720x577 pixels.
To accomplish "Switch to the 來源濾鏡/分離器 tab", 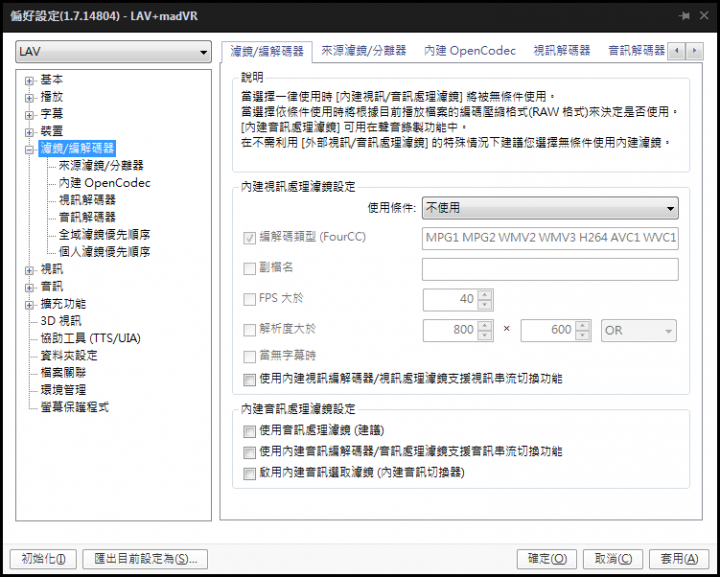I will tap(364, 50).
